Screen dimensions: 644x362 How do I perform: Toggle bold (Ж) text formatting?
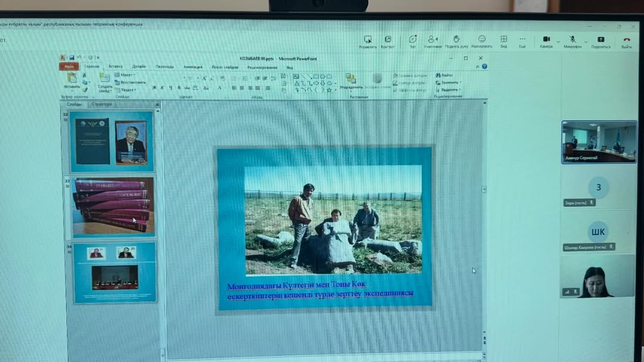154,88
